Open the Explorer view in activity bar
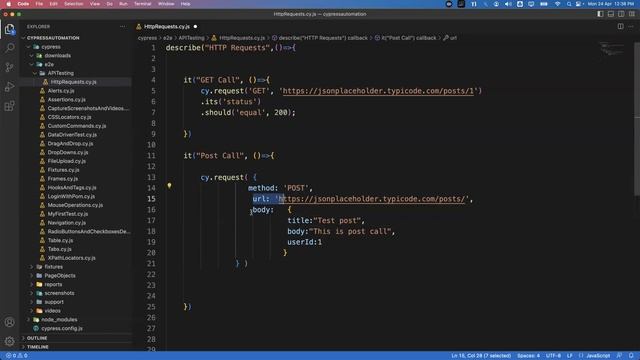This screenshot has height=360, width=640. point(9,29)
